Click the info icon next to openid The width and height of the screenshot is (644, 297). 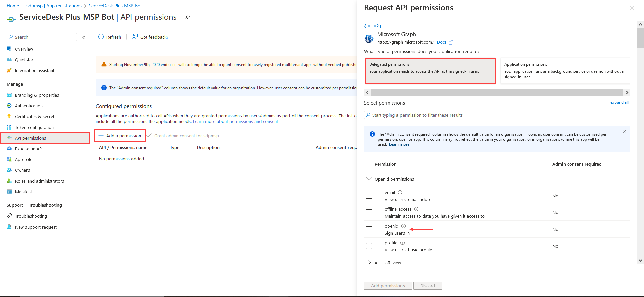404,226
